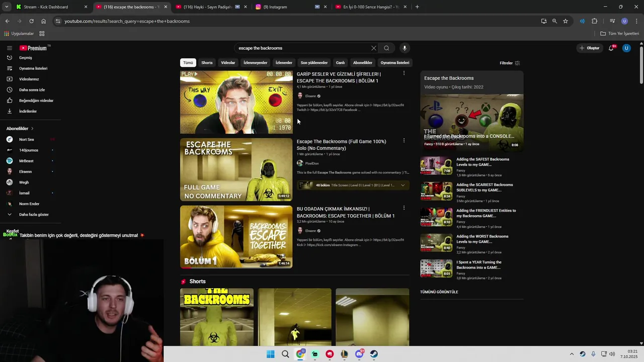This screenshot has height=362, width=644.
Task: Open Tüm Yer İşaretleri bookmarks folder
Action: click(x=620, y=34)
